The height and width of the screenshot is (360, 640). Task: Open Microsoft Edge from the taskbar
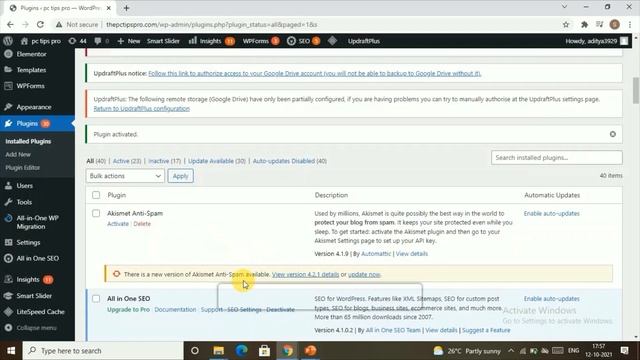(242, 351)
